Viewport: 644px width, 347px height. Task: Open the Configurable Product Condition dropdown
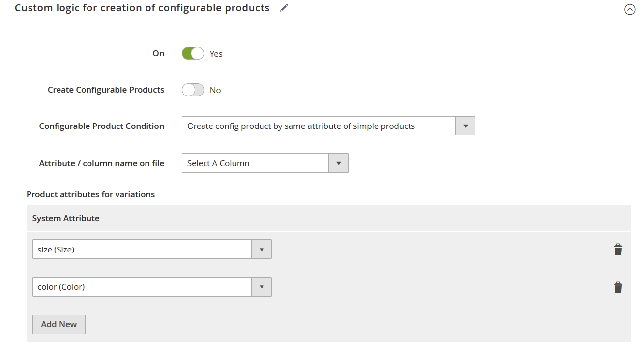point(319,126)
